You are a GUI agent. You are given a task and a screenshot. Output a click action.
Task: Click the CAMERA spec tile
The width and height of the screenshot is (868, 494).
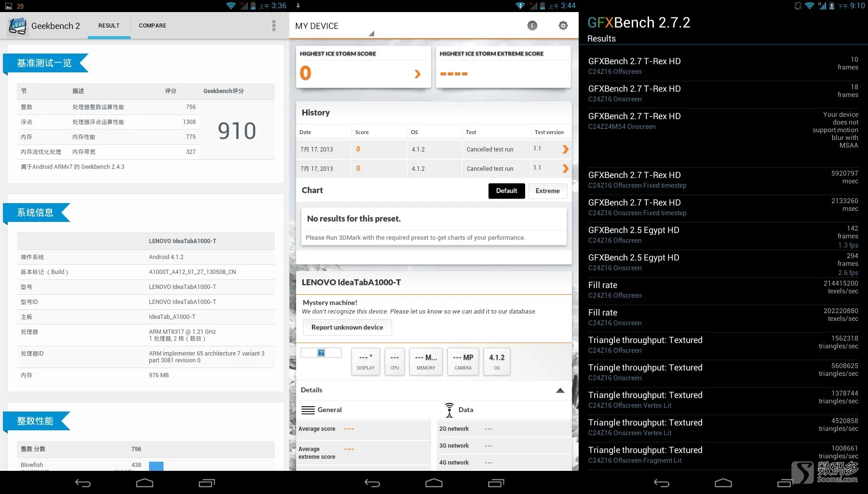click(463, 361)
